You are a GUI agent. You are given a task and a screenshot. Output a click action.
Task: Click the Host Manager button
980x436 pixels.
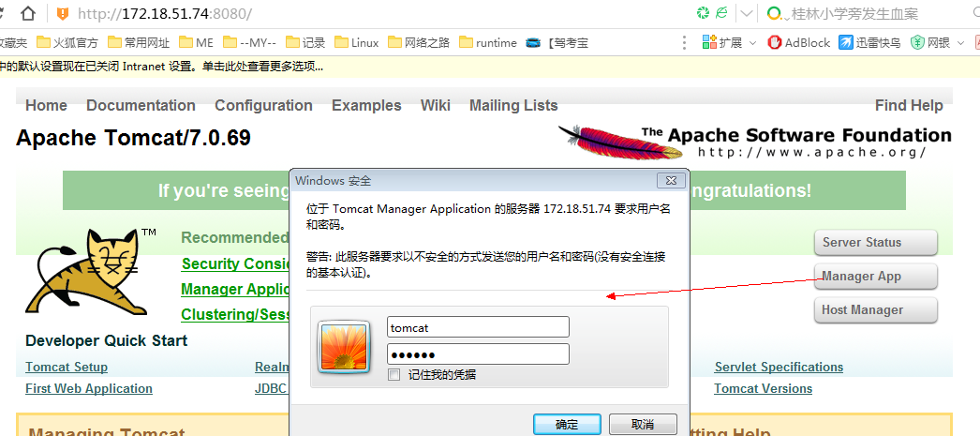[876, 309]
